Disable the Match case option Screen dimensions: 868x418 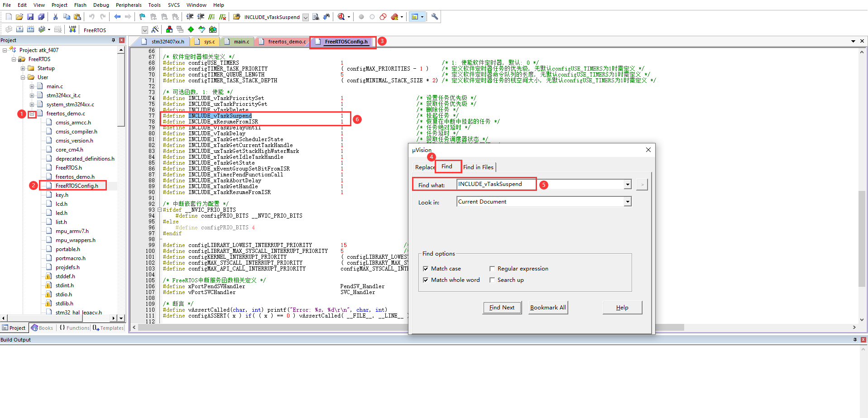click(426, 268)
